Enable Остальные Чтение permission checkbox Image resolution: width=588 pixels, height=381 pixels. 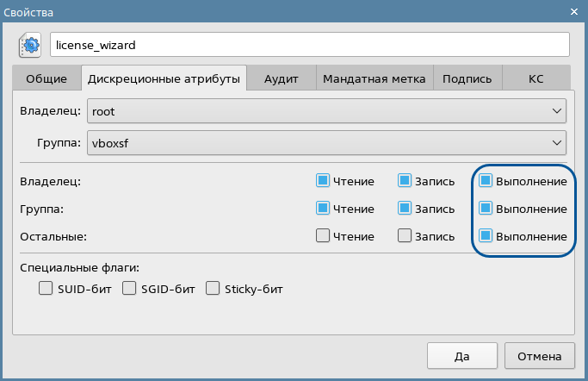click(x=323, y=235)
